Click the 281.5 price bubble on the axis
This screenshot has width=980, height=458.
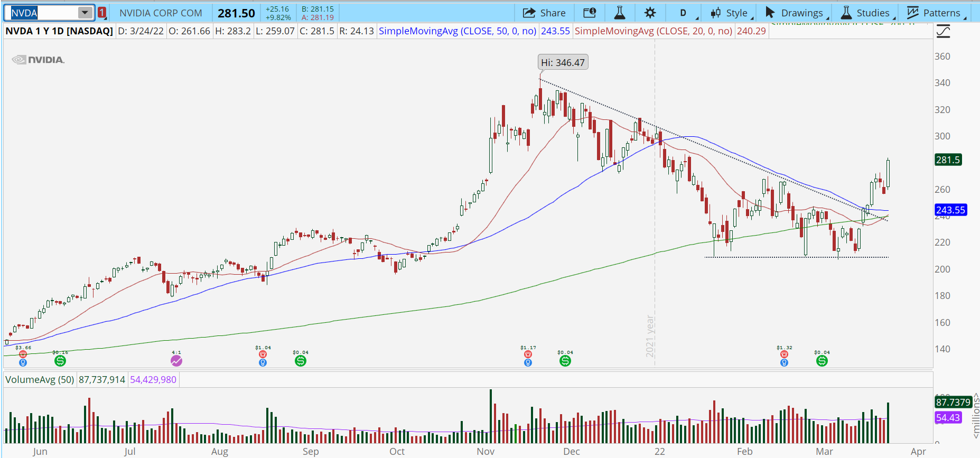pyautogui.click(x=948, y=160)
